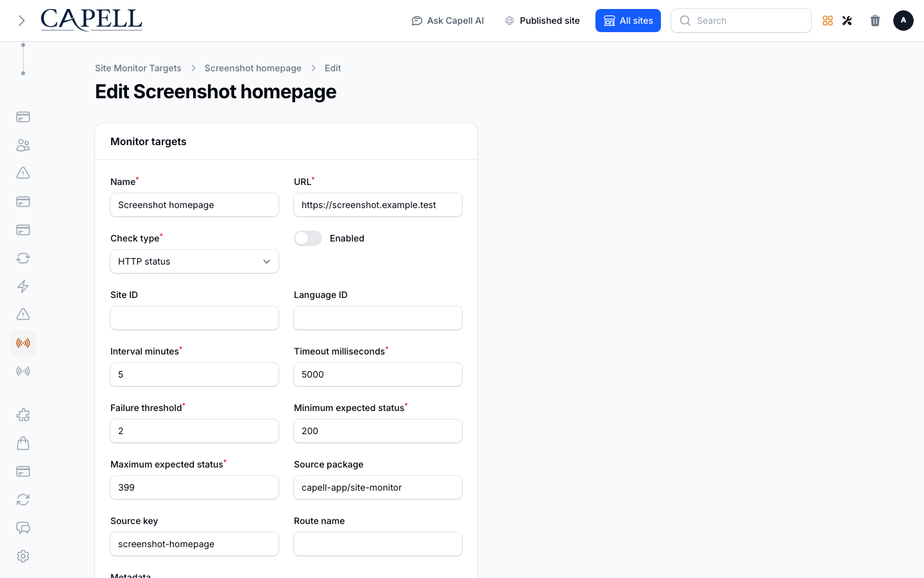Open card icon below the shopping bag
This screenshot has height=578, width=924.
click(23, 471)
